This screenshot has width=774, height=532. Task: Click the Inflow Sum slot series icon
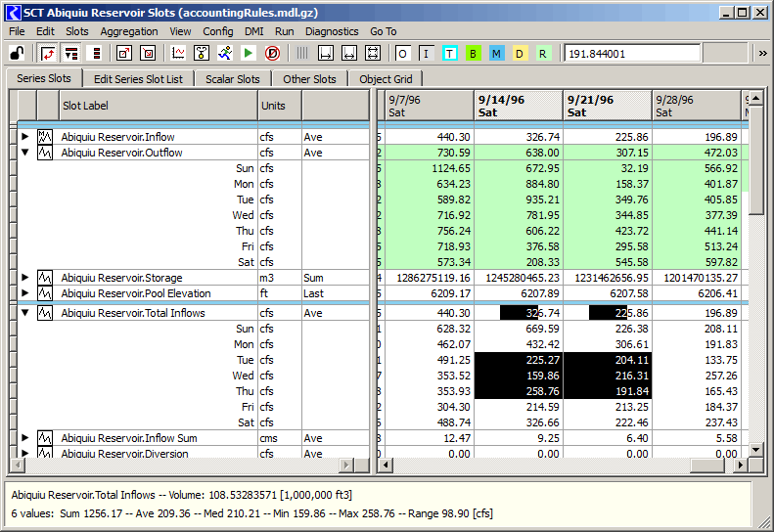(x=45, y=438)
